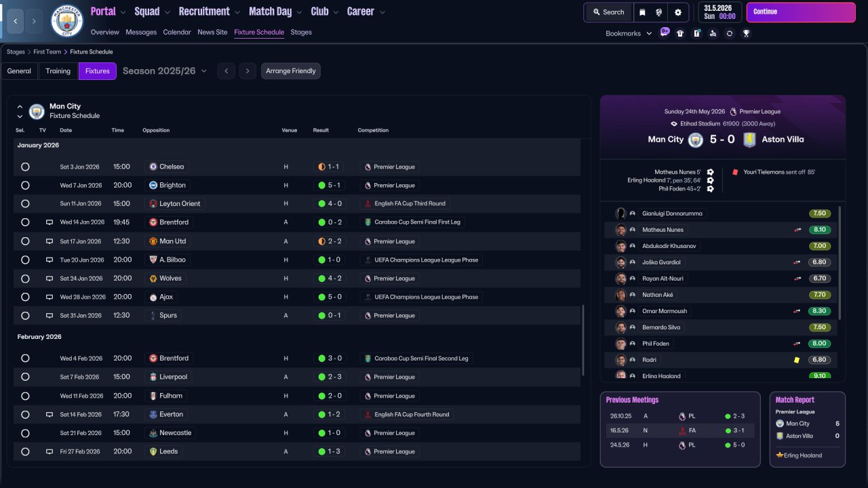Select the Leeds fixture radio button
Image resolution: width=868 pixels, height=488 pixels.
(25, 451)
